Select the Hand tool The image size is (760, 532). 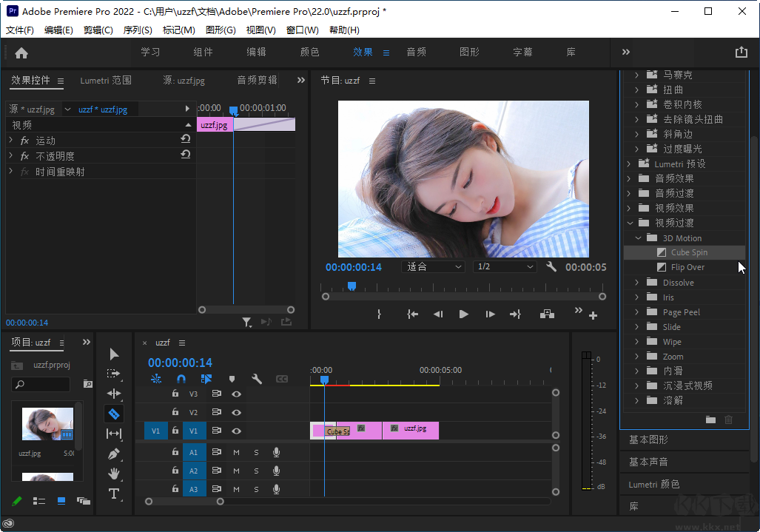[x=114, y=474]
